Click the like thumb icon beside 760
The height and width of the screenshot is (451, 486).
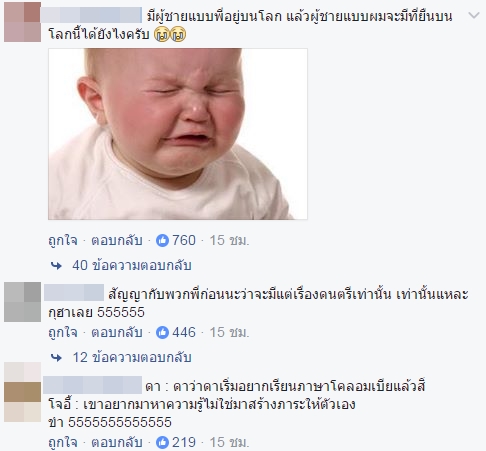point(162,240)
